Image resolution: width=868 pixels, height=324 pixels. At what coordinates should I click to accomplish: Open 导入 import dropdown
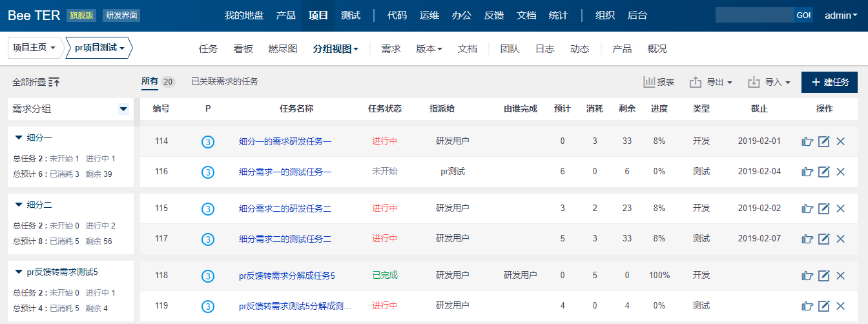[x=769, y=82]
